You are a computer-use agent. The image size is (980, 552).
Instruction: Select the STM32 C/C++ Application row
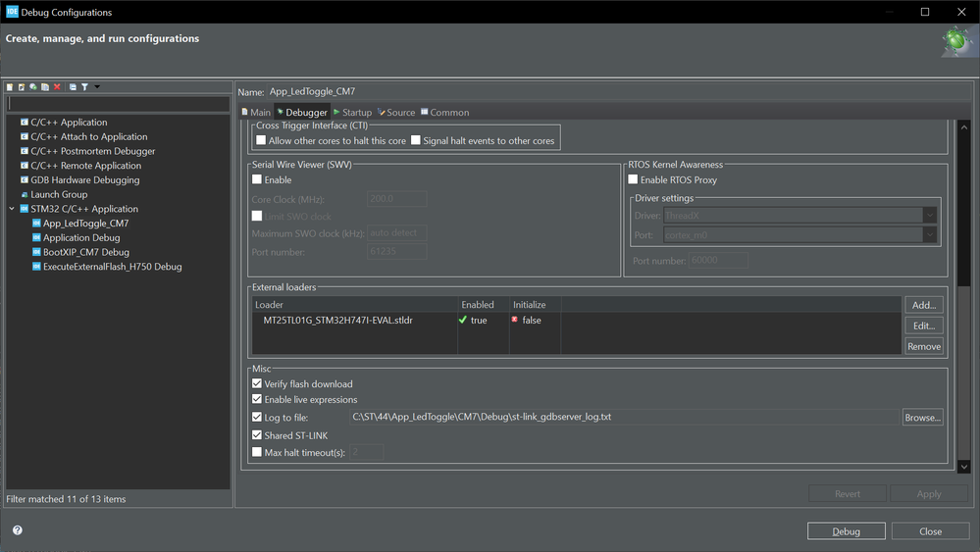click(x=84, y=209)
